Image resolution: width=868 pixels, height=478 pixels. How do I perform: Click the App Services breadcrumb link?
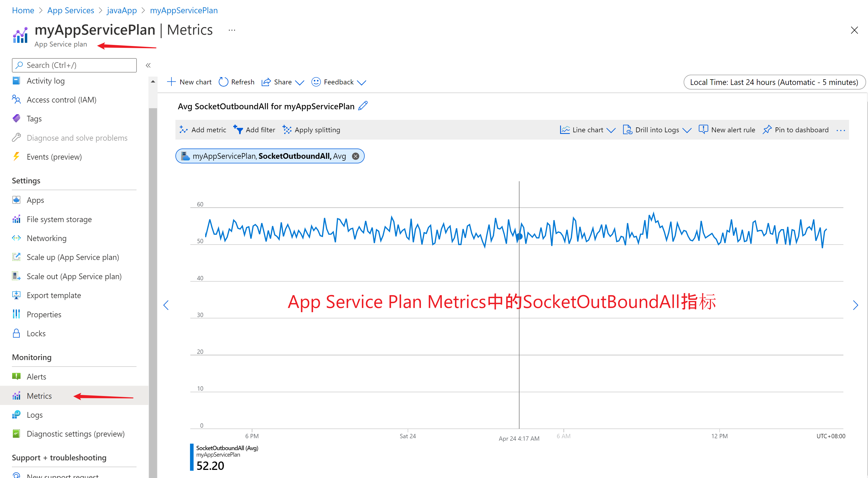71,11
